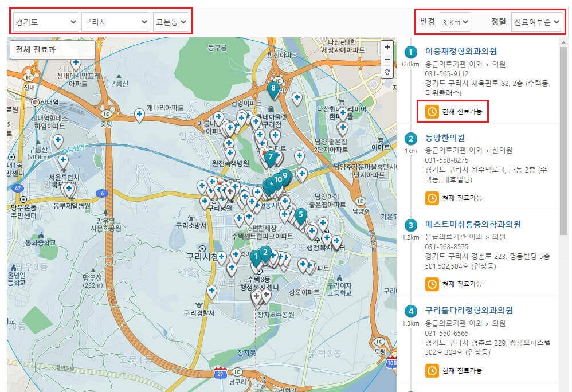The width and height of the screenshot is (572, 392).
Task: Click clock icon under 이웅재정형외과의원
Action: coord(432,112)
